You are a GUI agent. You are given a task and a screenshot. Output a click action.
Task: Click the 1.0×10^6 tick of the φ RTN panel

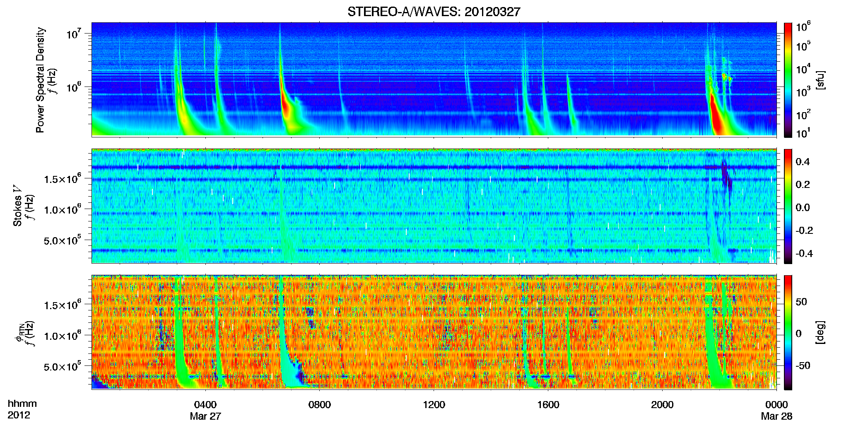62,336
